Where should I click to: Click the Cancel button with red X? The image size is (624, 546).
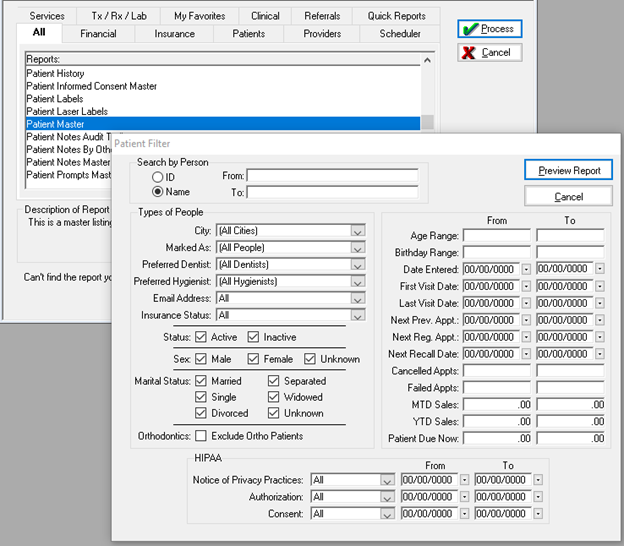[x=489, y=53]
